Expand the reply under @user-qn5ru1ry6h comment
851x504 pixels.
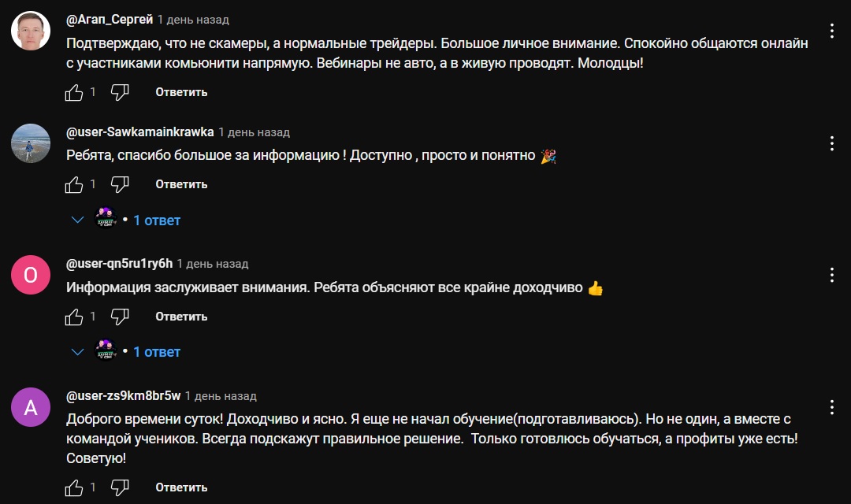156,352
